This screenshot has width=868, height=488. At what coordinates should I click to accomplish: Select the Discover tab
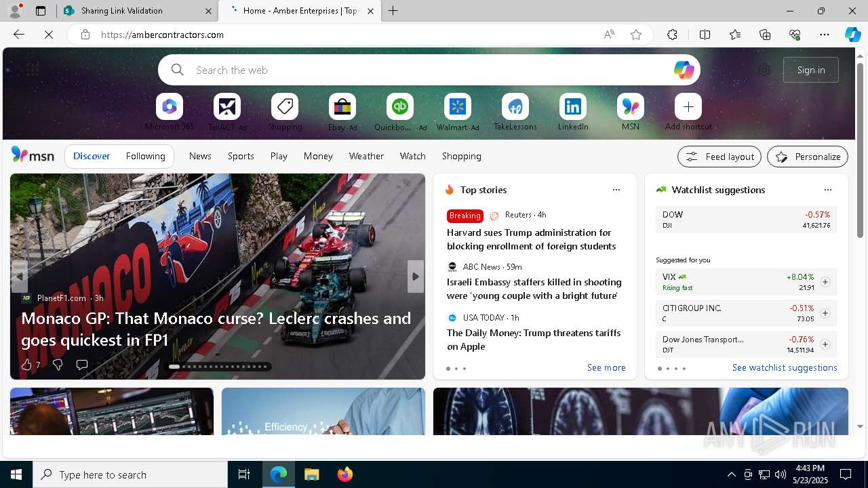coord(92,156)
